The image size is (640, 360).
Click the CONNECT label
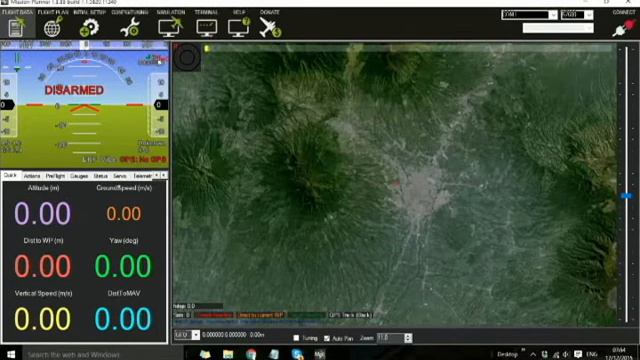point(624,12)
